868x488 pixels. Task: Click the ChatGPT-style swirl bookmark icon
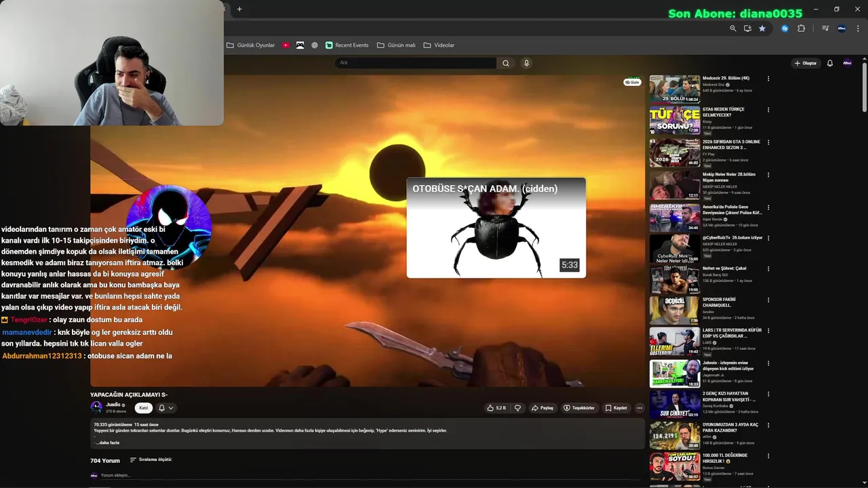coord(315,45)
